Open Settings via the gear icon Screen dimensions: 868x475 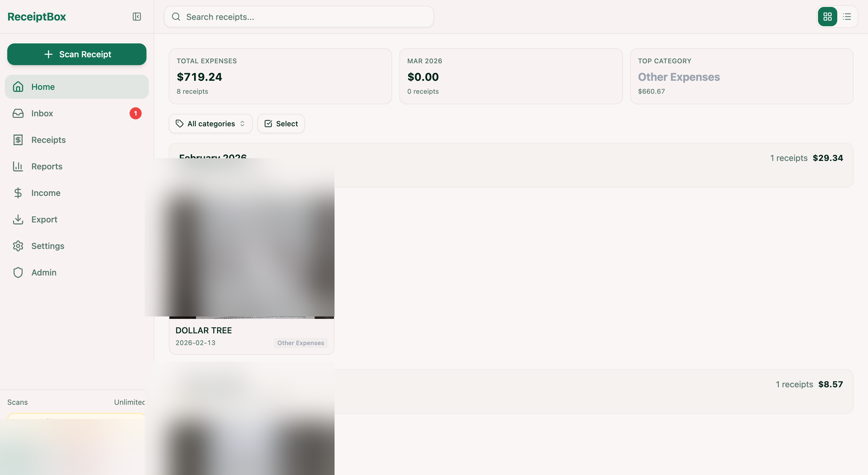tap(18, 246)
